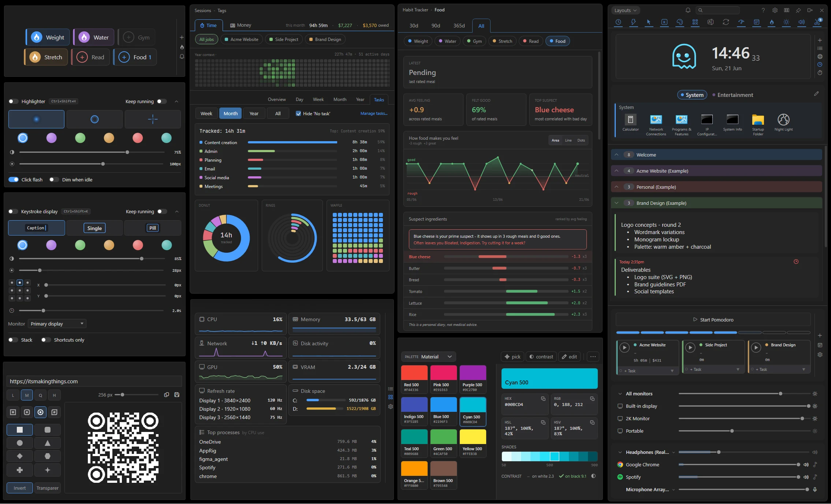Open the brightness sun toolbar icon
831x504 pixels.
(x=786, y=22)
